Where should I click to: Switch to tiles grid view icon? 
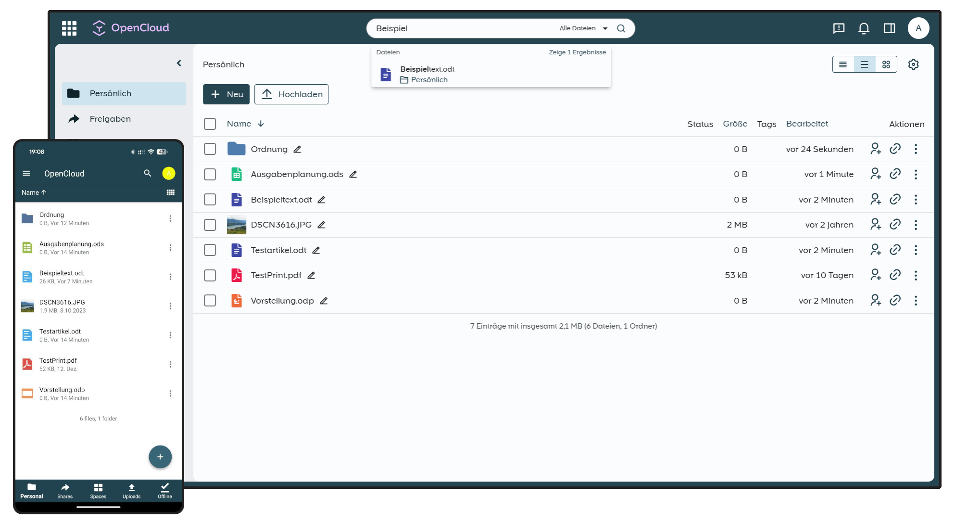[x=886, y=64]
